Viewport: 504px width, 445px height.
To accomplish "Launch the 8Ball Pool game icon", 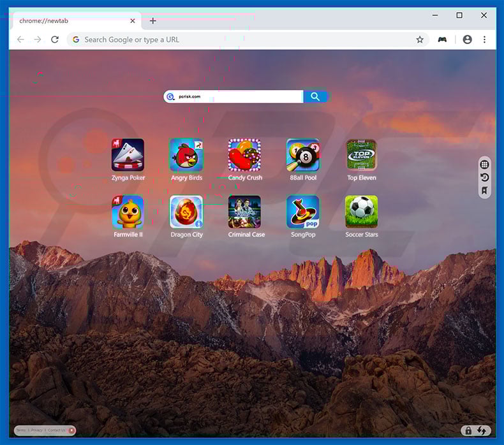I will [x=303, y=154].
